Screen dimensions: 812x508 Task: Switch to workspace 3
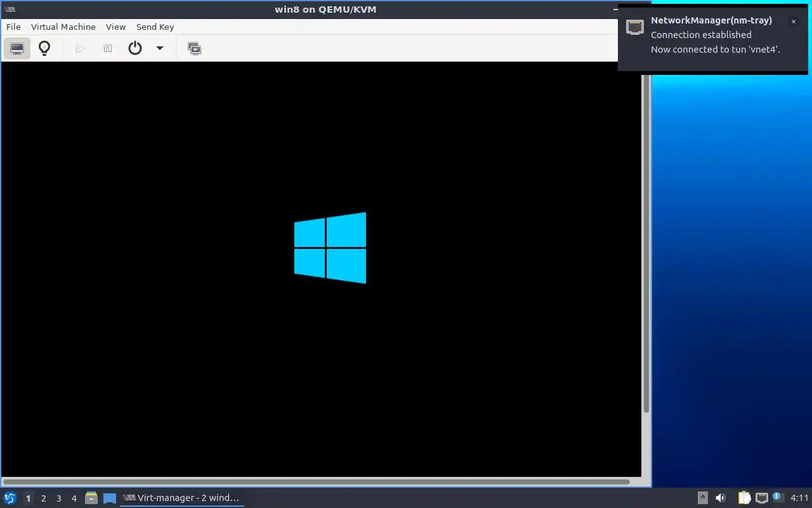58,498
